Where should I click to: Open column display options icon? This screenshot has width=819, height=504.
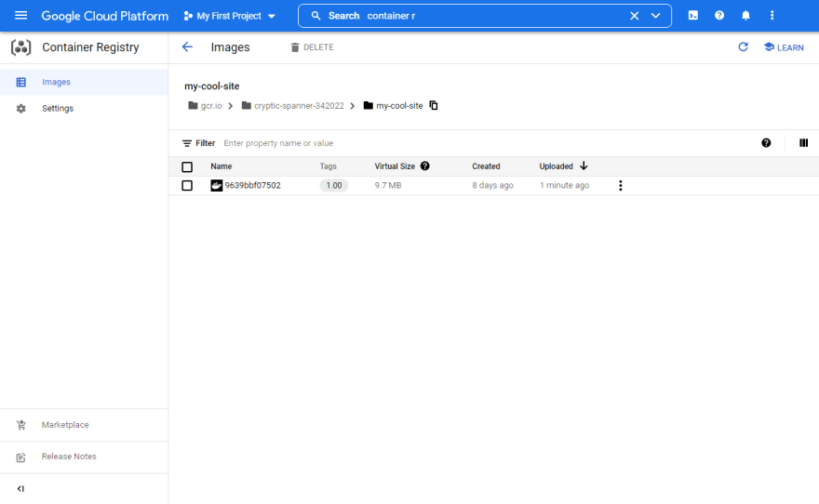click(x=803, y=143)
